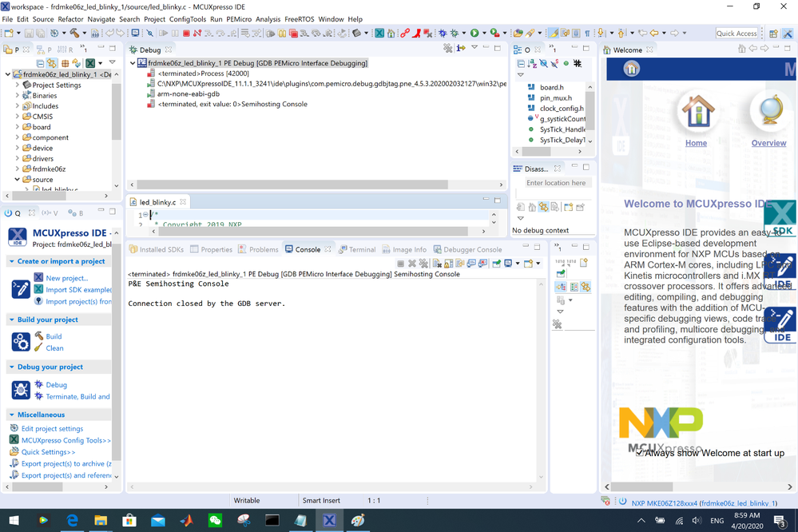Collapse the Miscellaneous section in Quickstart panel
Image resolution: width=798 pixels, height=532 pixels.
tap(12, 415)
